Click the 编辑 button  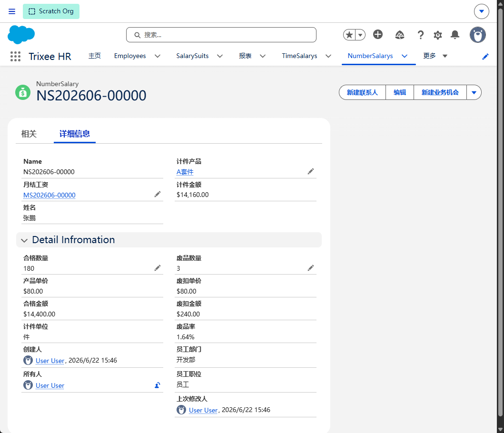[400, 93]
